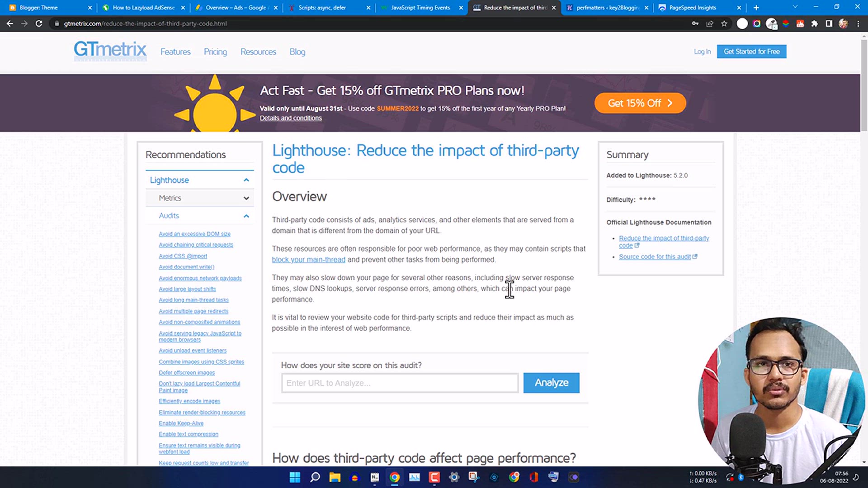Open Avoid large layout shifts audit
The width and height of the screenshot is (868, 488).
pyautogui.click(x=187, y=289)
